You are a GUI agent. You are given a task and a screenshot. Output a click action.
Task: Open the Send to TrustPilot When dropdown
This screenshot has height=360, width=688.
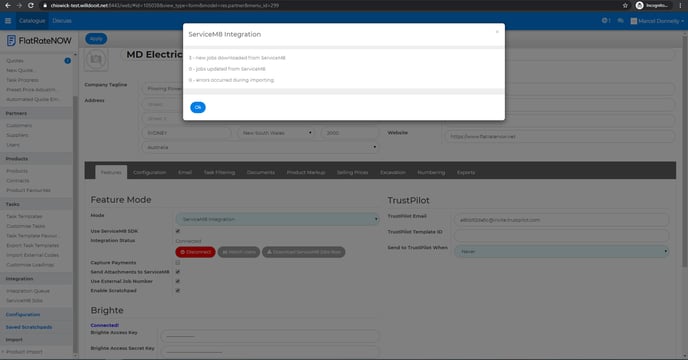tap(561, 252)
